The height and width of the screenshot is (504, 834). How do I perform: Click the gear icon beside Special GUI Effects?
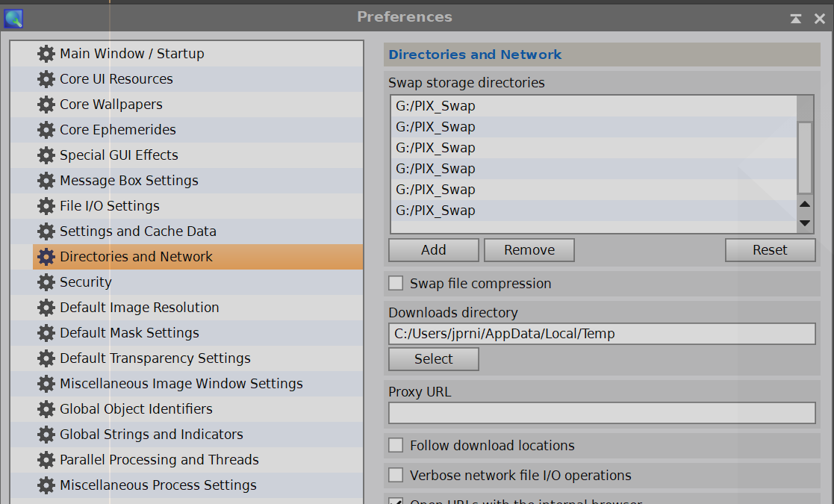[46, 155]
